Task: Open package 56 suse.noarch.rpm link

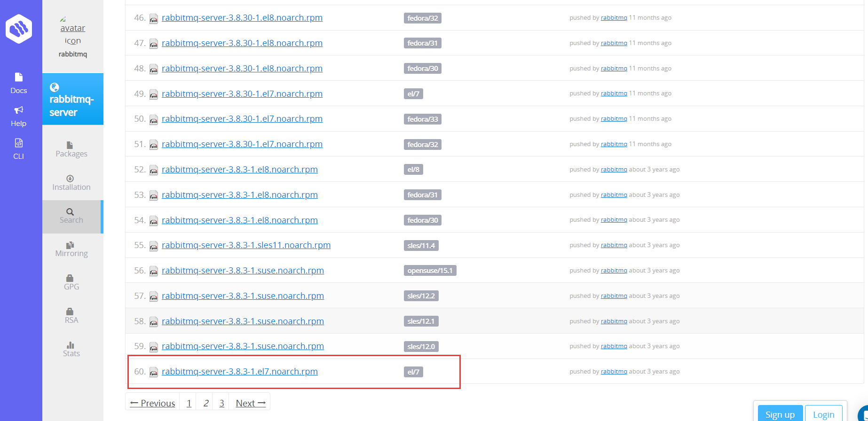Action: (243, 271)
